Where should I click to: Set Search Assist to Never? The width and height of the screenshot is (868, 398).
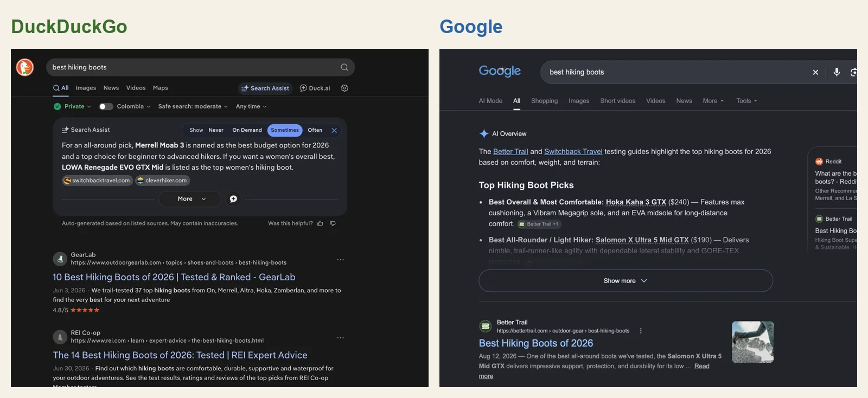pyautogui.click(x=216, y=130)
